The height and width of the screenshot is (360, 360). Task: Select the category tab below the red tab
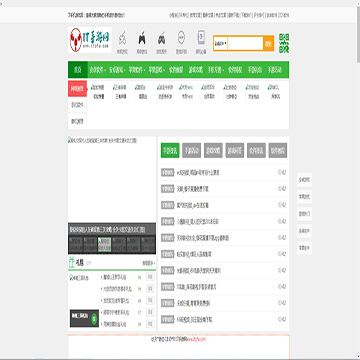[x=77, y=105]
